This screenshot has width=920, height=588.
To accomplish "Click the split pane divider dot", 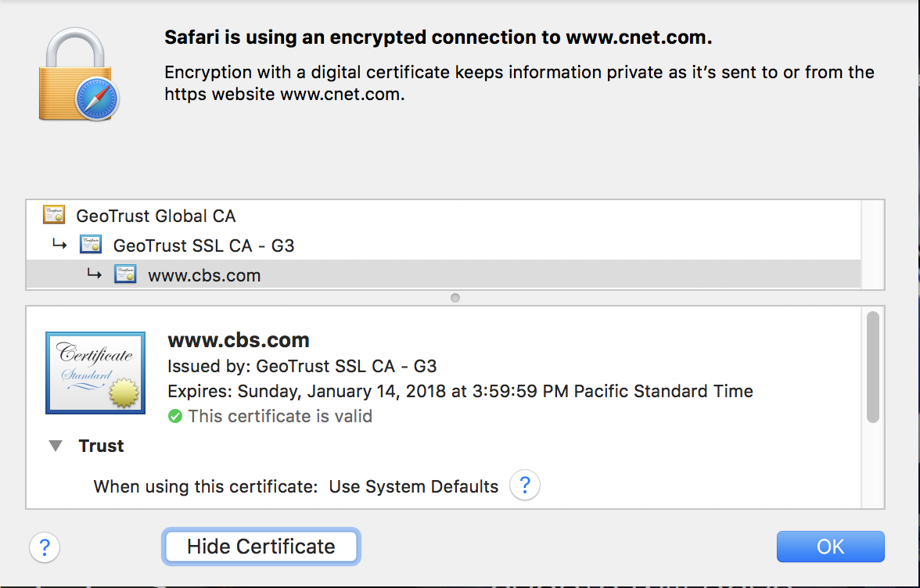I will (455, 298).
